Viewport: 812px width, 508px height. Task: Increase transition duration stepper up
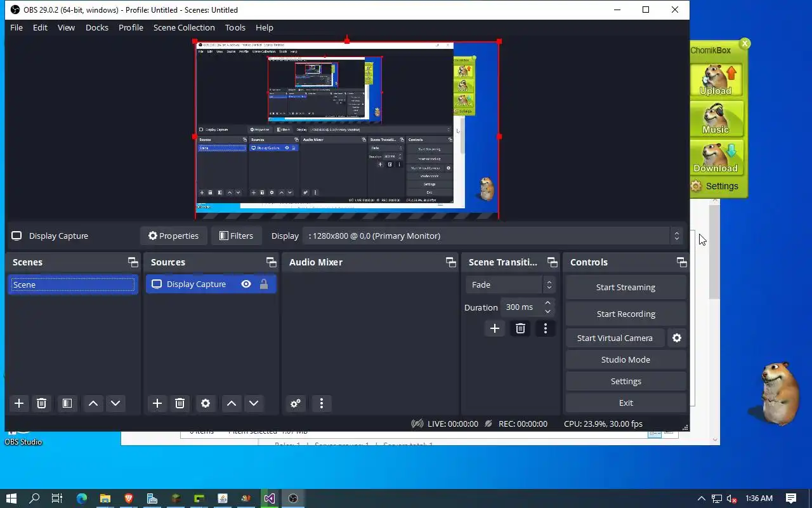click(x=548, y=303)
